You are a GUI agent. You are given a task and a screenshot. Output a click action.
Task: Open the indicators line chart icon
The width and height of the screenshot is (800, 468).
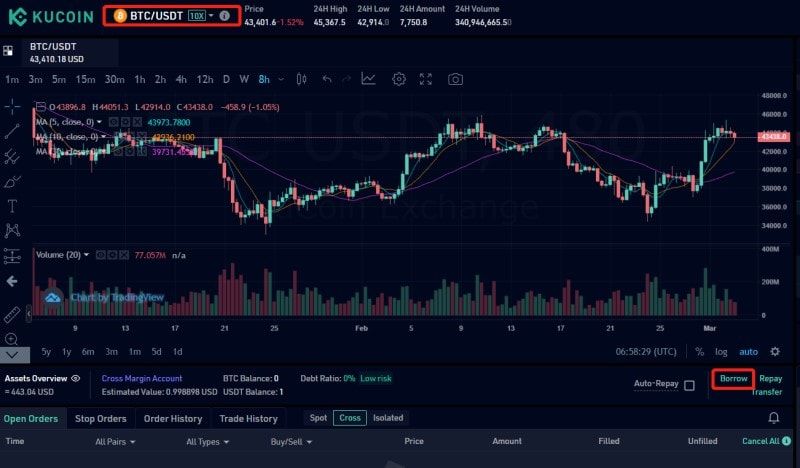368,79
